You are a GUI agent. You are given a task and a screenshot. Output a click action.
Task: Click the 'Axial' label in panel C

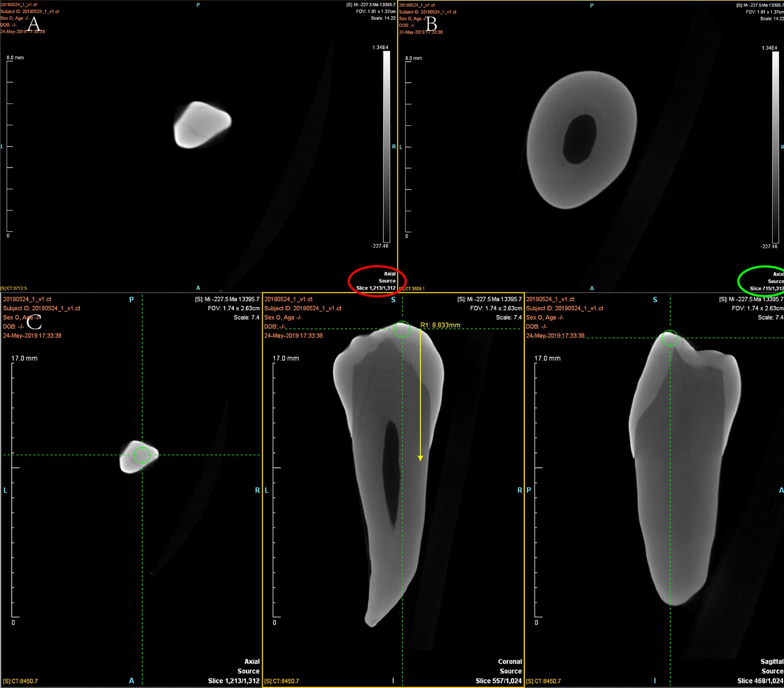tap(252, 662)
